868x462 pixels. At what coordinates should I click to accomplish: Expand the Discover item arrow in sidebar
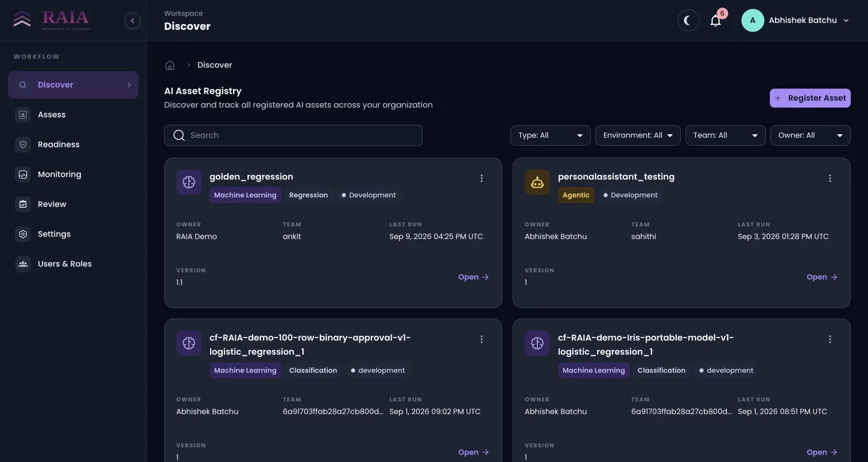(x=129, y=85)
